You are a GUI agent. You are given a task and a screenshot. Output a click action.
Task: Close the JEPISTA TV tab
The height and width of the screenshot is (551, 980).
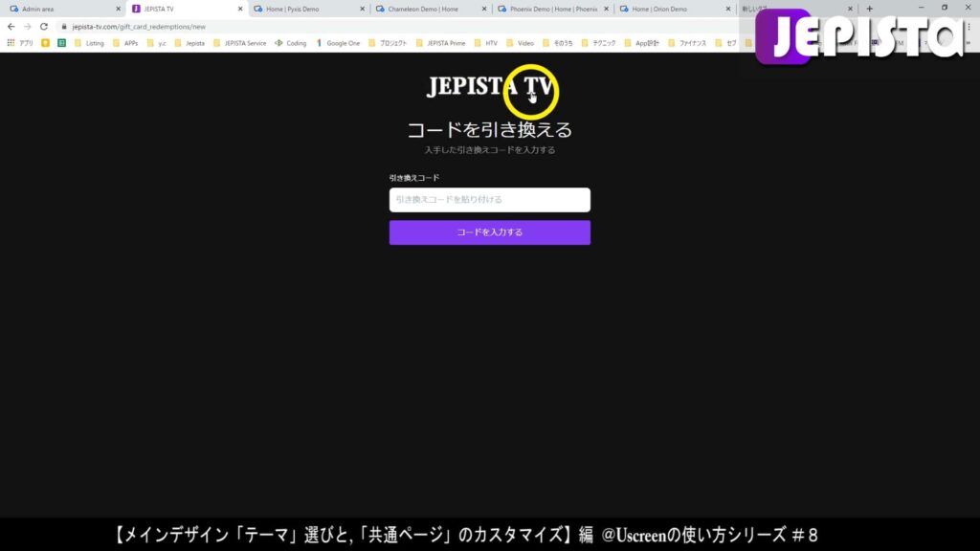point(240,9)
